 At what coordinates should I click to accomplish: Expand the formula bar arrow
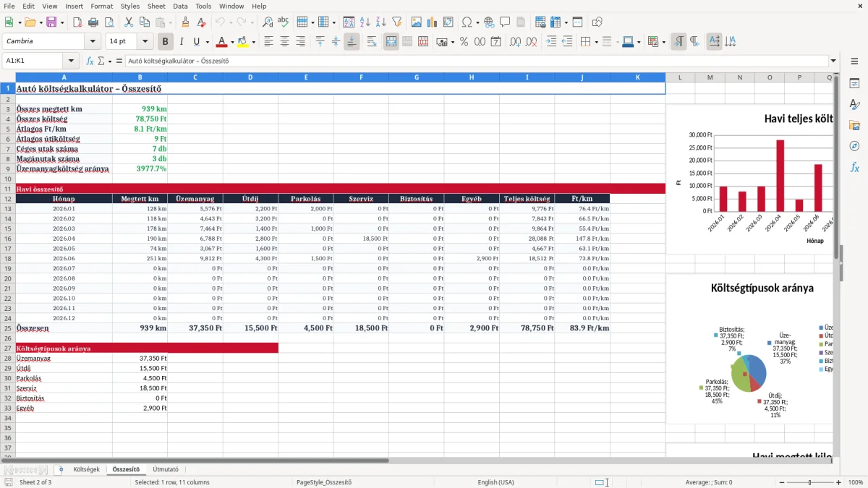[833, 61]
